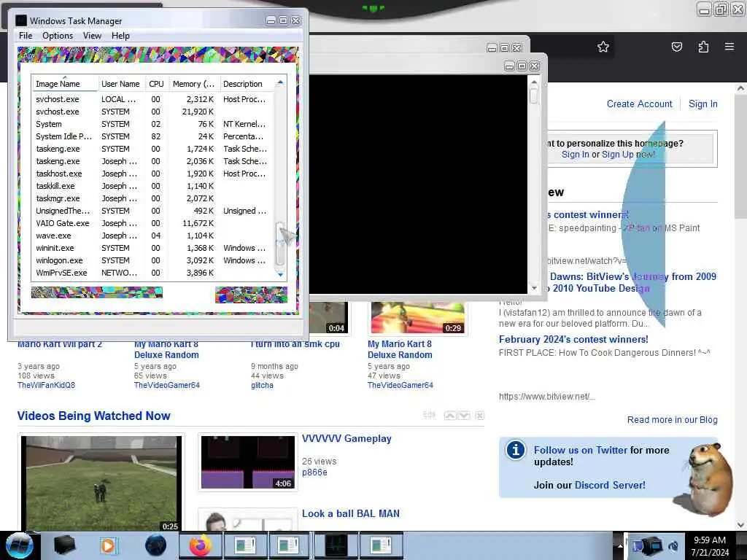Select the WmiPrvSE.exe process row
Image resolution: width=747 pixels, height=560 pixels.
152,273
